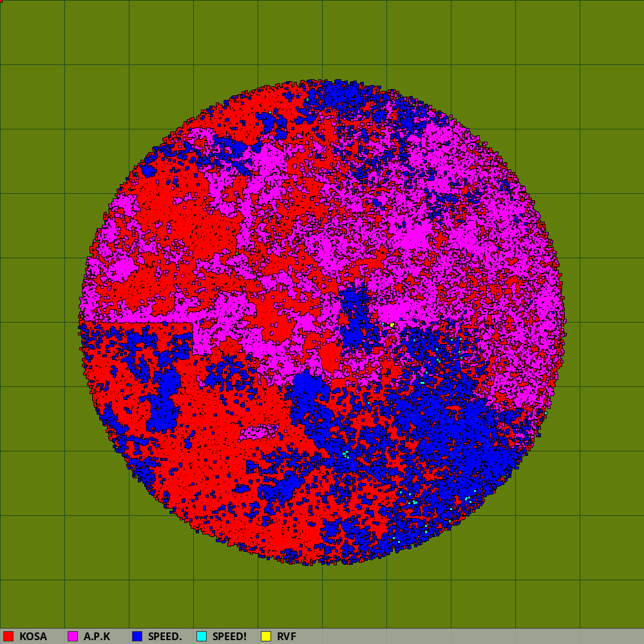This screenshot has width=644, height=644.
Task: Select the A.P.K legend label
Action: [97, 637]
